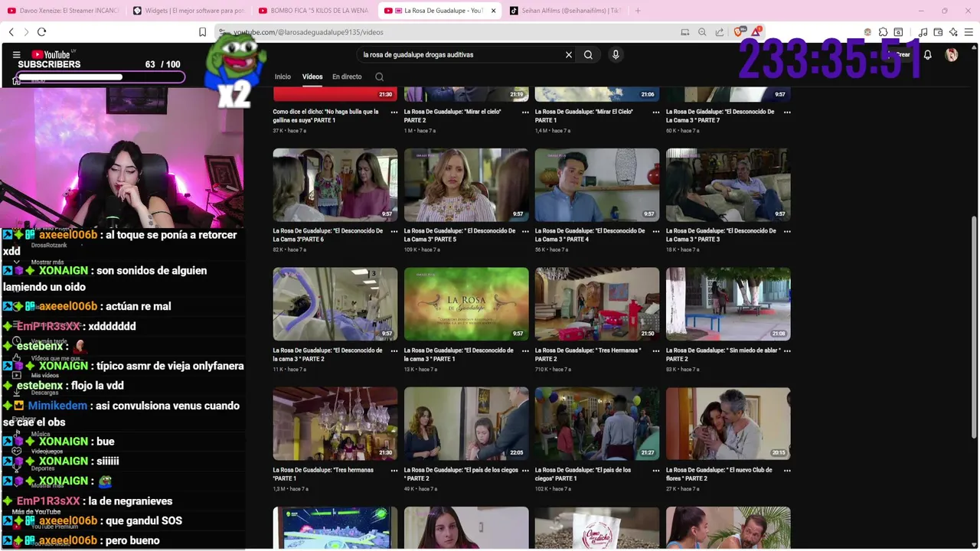Open title "El país de los ciegos PARTE 1"
The width and height of the screenshot is (980, 551).
point(583,474)
